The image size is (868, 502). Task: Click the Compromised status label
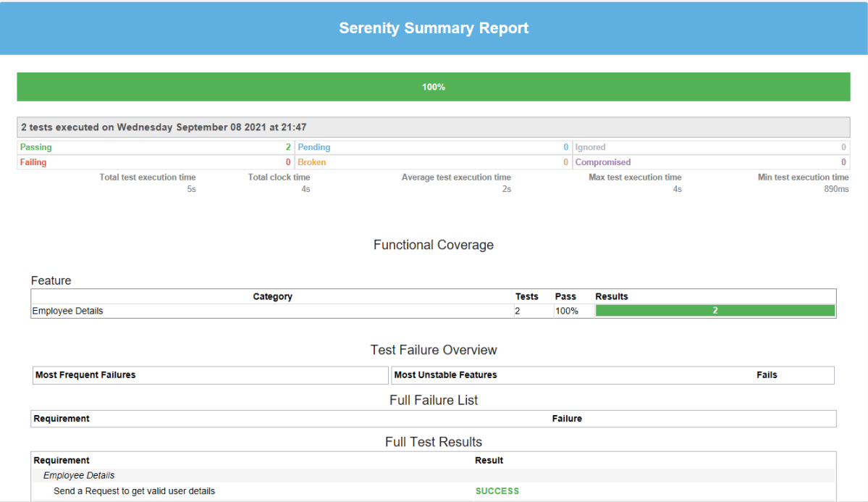[602, 162]
